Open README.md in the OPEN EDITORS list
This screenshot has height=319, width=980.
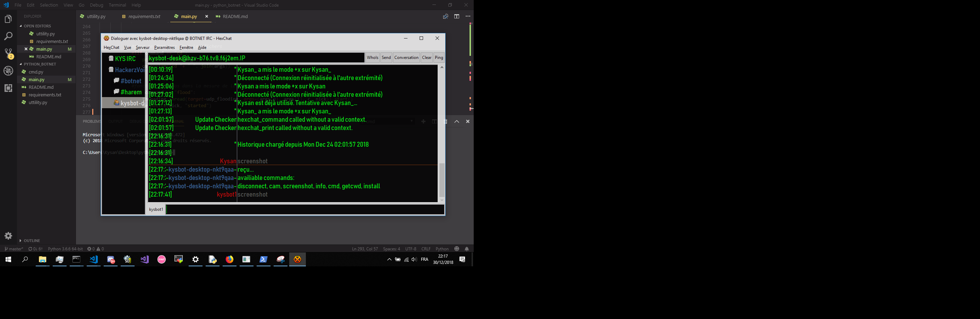[x=49, y=57]
